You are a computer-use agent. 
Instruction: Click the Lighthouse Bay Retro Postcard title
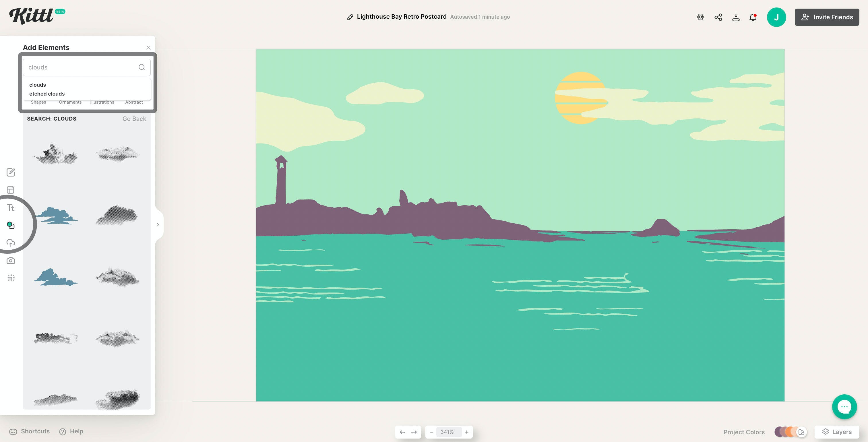click(x=402, y=17)
